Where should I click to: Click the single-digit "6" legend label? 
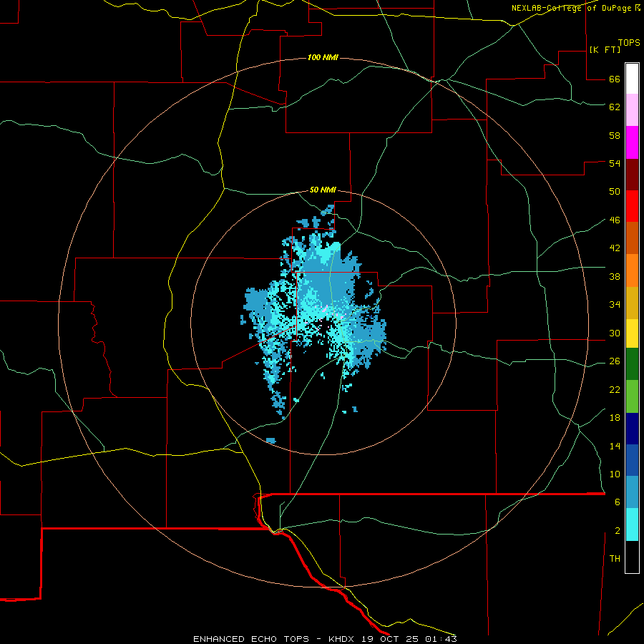coord(618,502)
